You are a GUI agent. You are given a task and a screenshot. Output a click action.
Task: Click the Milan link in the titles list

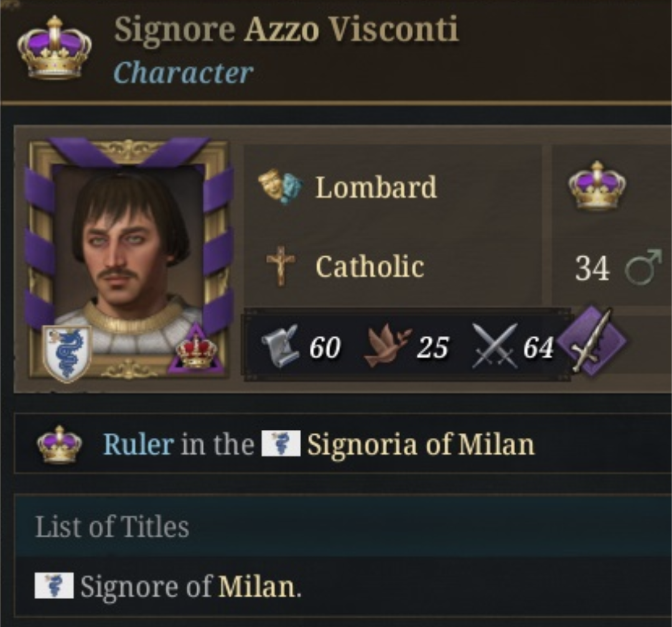point(256,586)
